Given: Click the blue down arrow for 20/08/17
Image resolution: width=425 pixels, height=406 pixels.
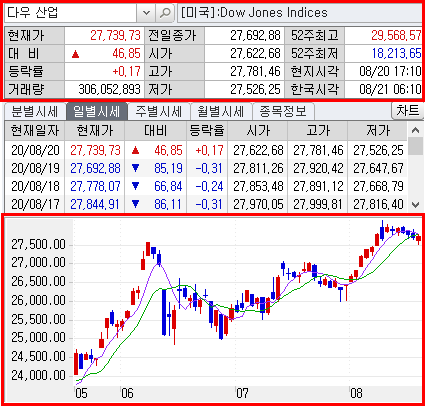Looking at the screenshot, I should 135,204.
